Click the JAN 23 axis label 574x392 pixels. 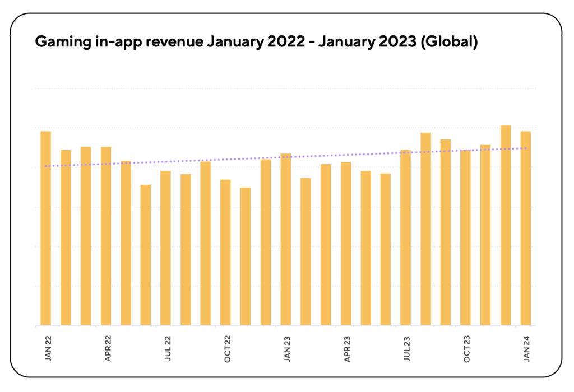coord(286,348)
